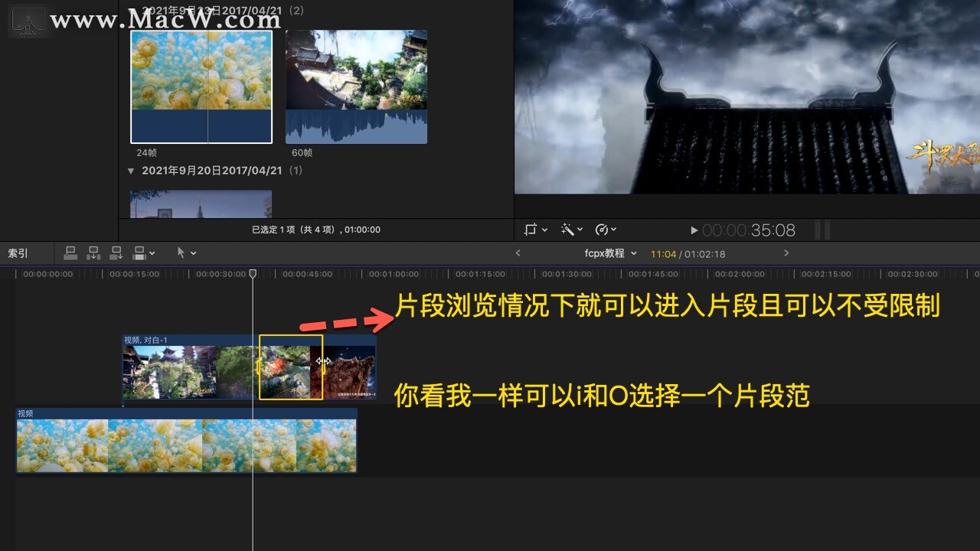Click the overwrite clip icon
The image size is (980, 551).
click(139, 253)
